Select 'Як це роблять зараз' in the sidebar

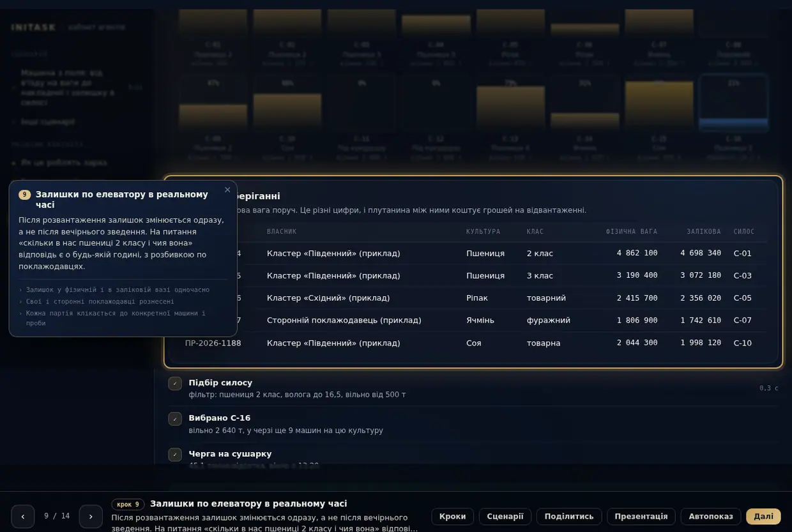point(64,163)
